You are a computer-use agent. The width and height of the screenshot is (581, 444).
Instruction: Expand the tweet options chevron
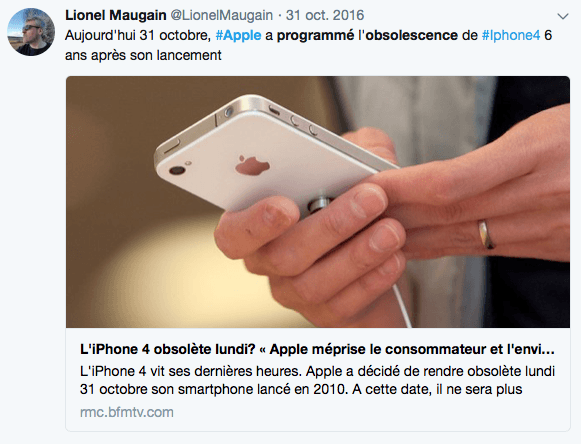pyautogui.click(x=563, y=16)
